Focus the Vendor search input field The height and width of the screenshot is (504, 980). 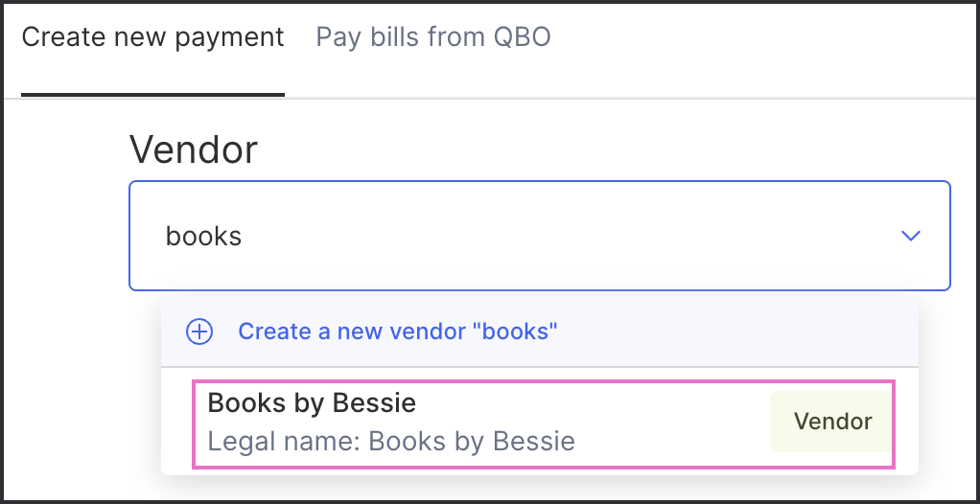click(539, 236)
